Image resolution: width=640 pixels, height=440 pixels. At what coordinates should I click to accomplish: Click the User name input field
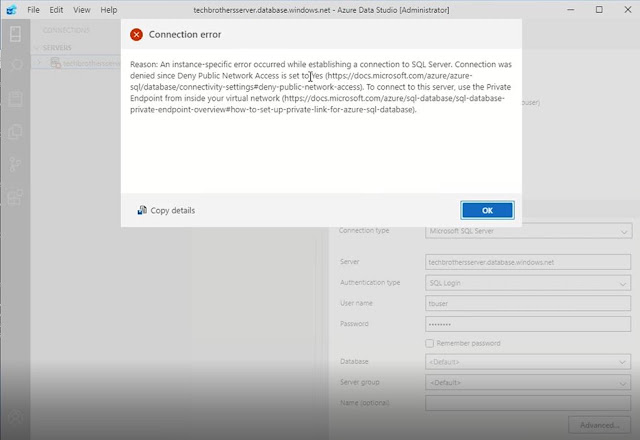tap(528, 304)
